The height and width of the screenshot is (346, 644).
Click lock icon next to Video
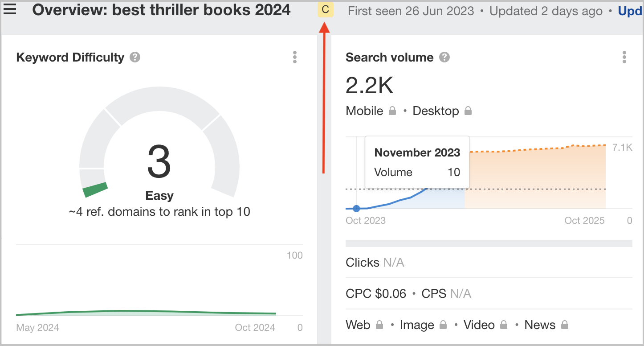pos(504,325)
